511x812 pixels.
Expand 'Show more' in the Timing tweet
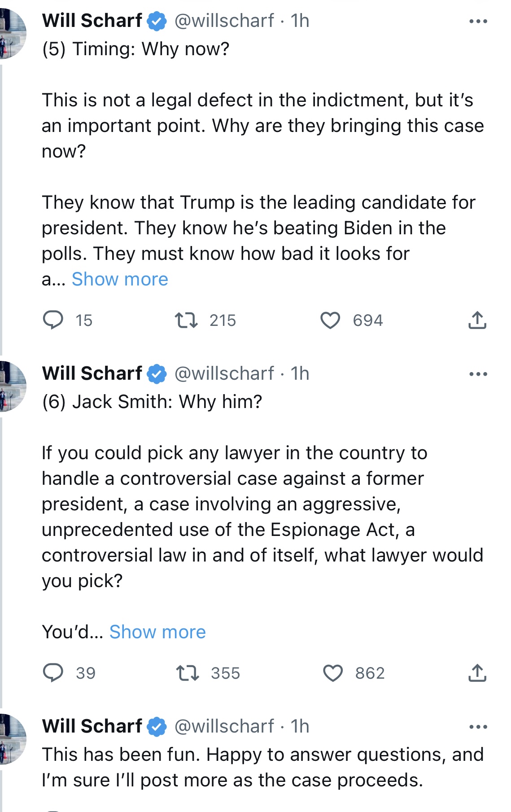pyautogui.click(x=120, y=279)
